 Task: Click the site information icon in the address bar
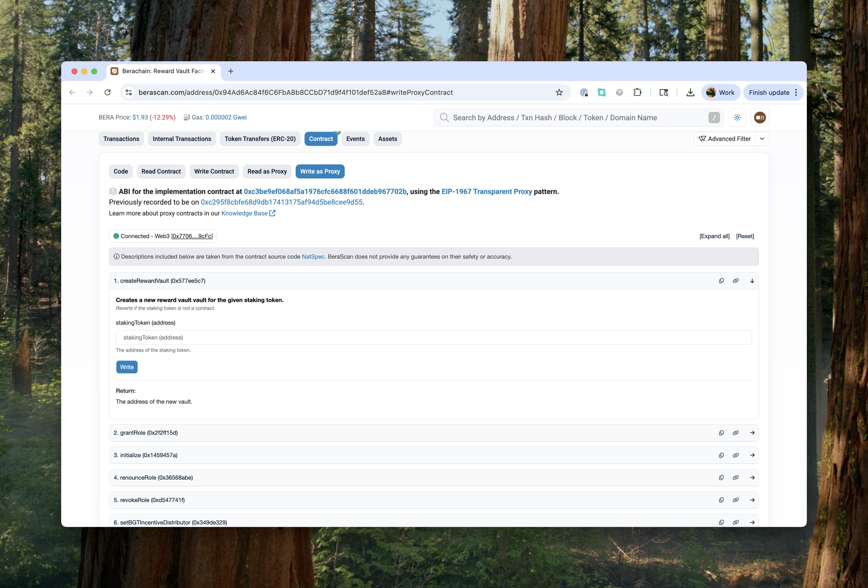tap(129, 92)
